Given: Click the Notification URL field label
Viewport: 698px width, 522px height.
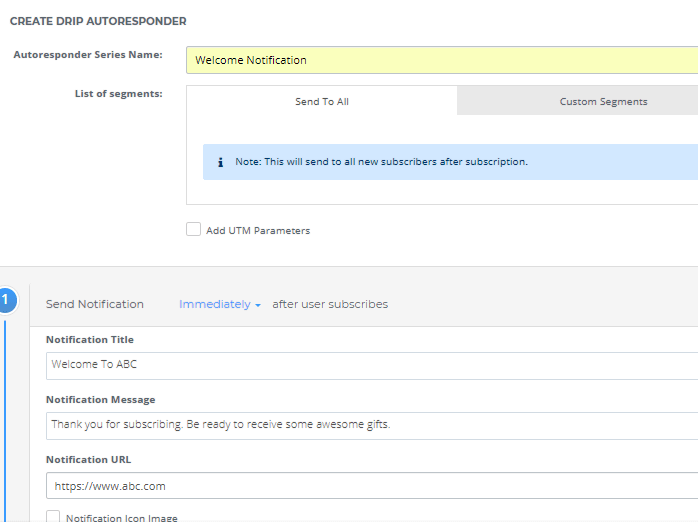Looking at the screenshot, I should (88, 460).
